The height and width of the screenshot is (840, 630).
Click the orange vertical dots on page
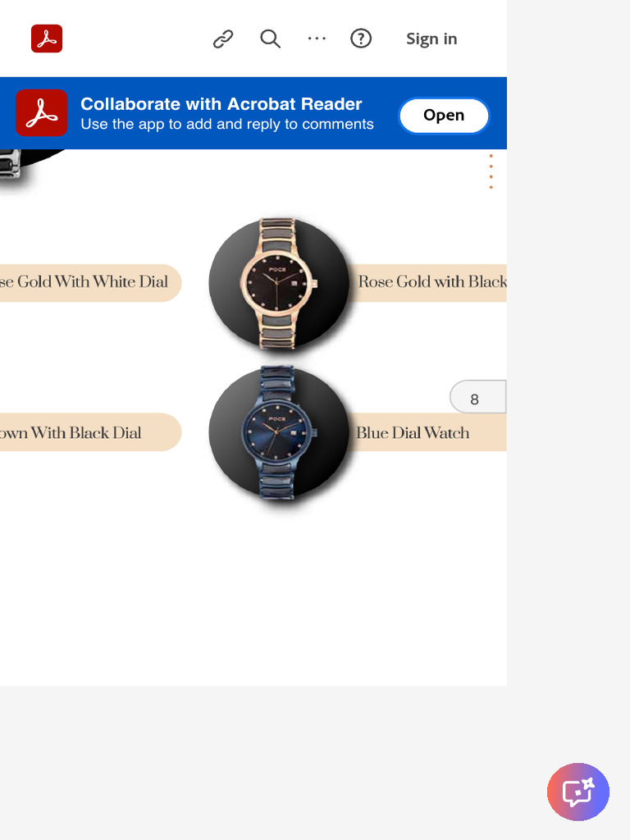[491, 171]
